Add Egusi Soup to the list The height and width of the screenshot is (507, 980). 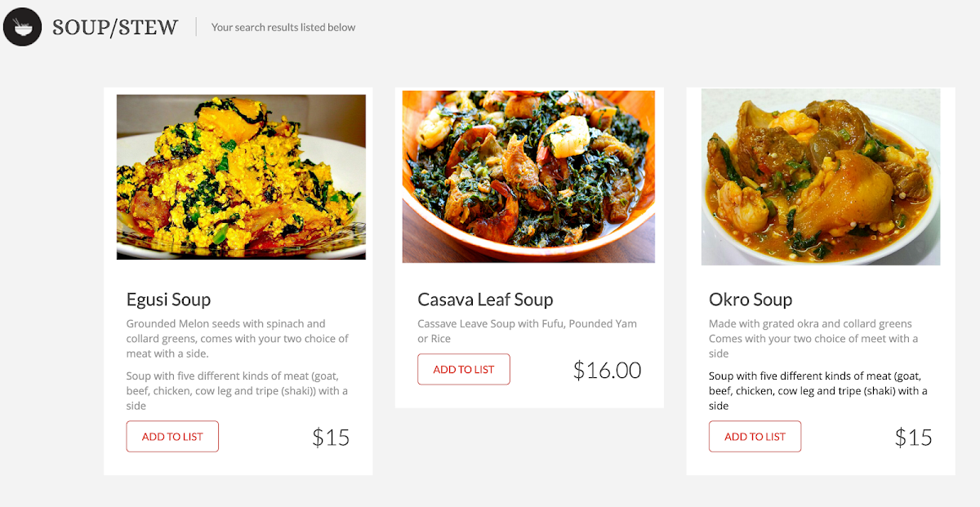coord(172,437)
